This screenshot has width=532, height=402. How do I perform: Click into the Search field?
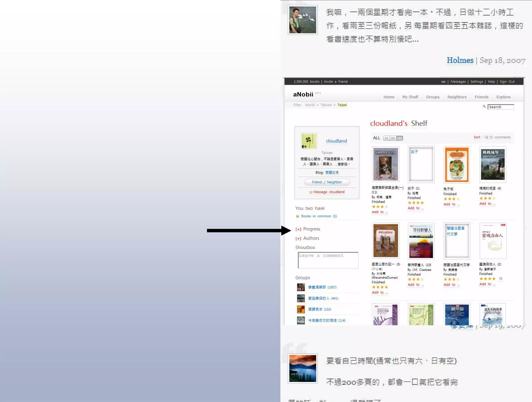[501, 107]
